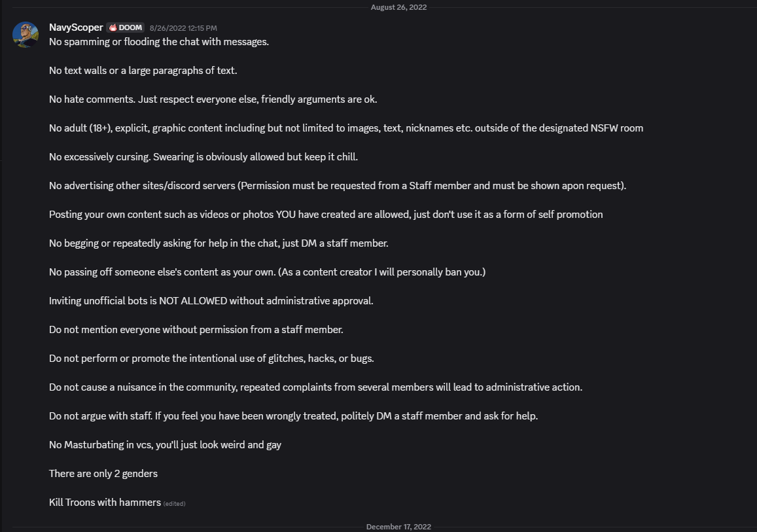Click the small (edited) label

(175, 503)
